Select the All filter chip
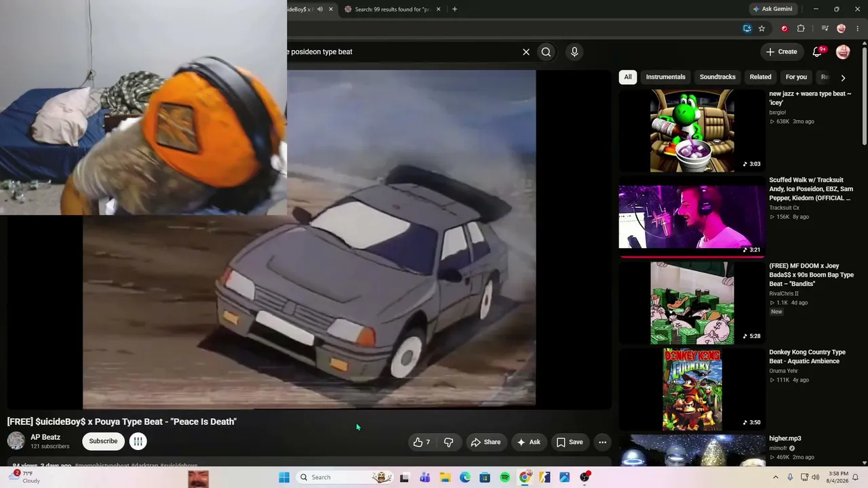 (x=628, y=77)
